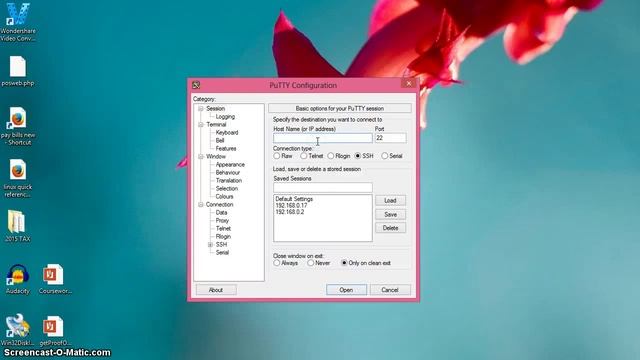Close the PuTTY Configuration window
This screenshot has width=640, height=360.
(x=409, y=84)
